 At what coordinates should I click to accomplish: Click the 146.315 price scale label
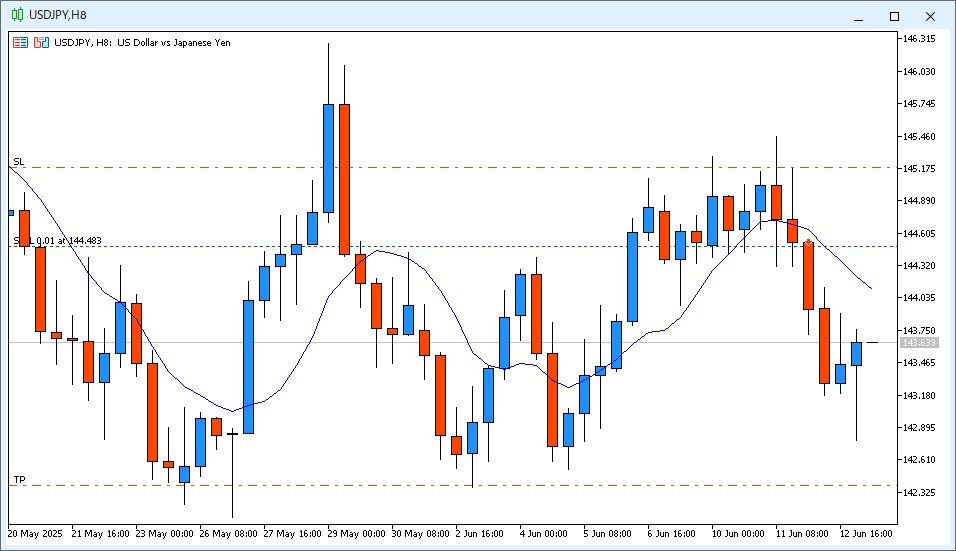coord(919,39)
